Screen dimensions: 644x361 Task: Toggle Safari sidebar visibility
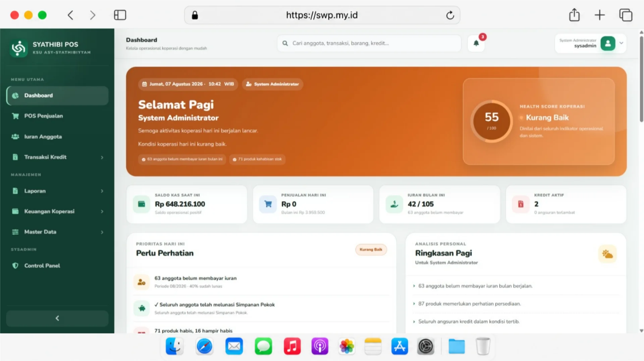[x=120, y=15]
